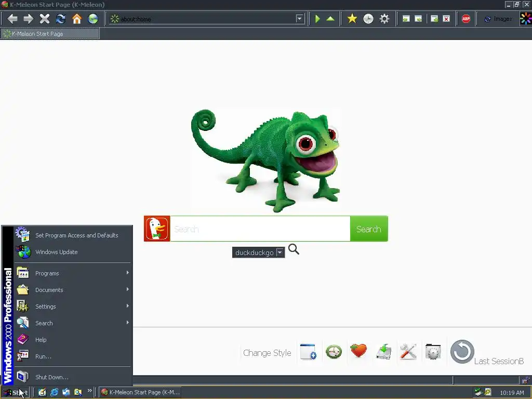Click the Start button

[15, 393]
